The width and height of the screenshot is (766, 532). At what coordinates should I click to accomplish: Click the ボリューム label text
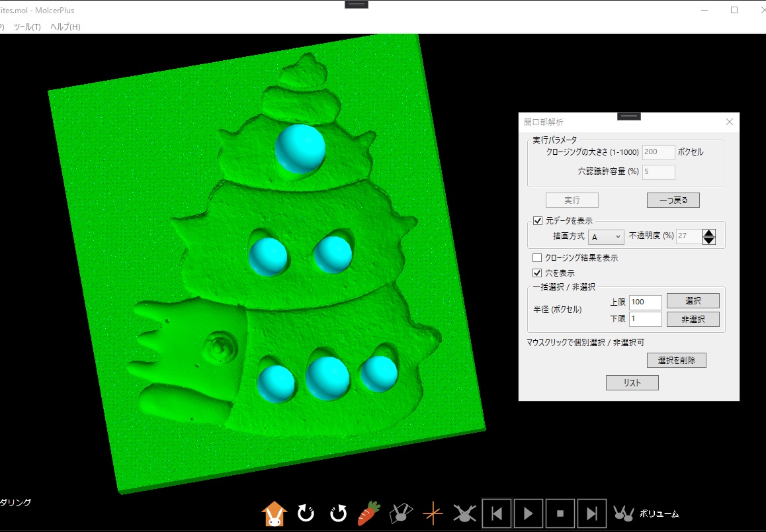(659, 514)
